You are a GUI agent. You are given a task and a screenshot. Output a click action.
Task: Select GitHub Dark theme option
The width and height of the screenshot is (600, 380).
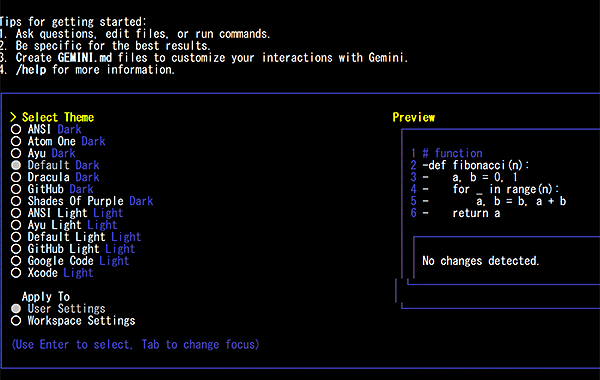[x=16, y=189]
